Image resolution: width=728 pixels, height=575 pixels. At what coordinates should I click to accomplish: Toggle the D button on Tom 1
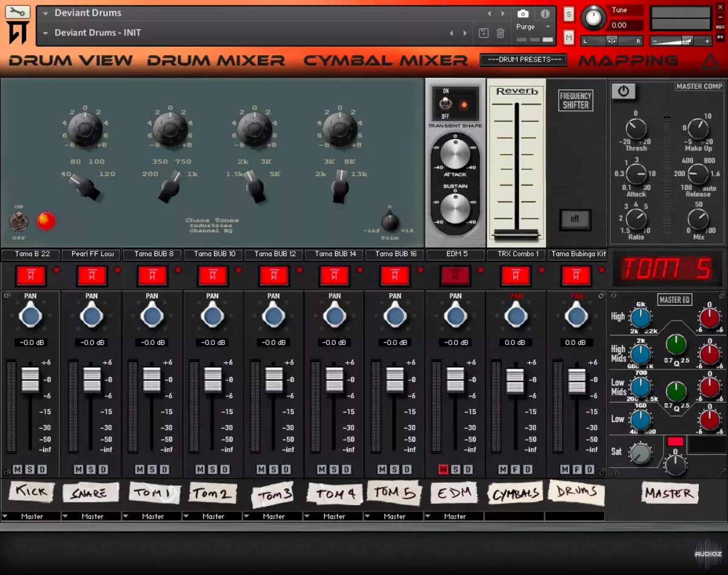tap(164, 469)
